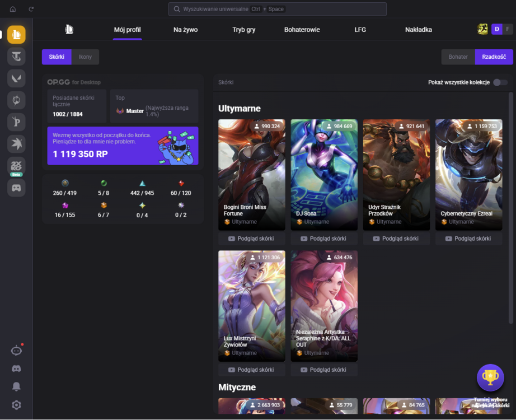Open Bohaterowie tab

click(302, 30)
